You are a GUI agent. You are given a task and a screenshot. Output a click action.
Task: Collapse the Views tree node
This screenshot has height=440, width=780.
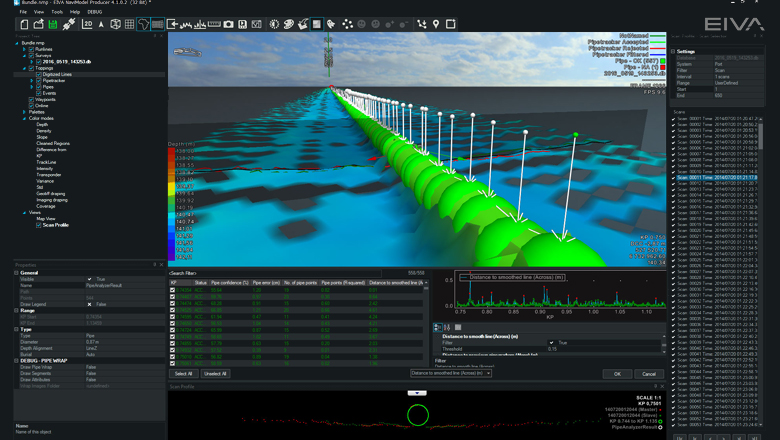[x=24, y=213]
